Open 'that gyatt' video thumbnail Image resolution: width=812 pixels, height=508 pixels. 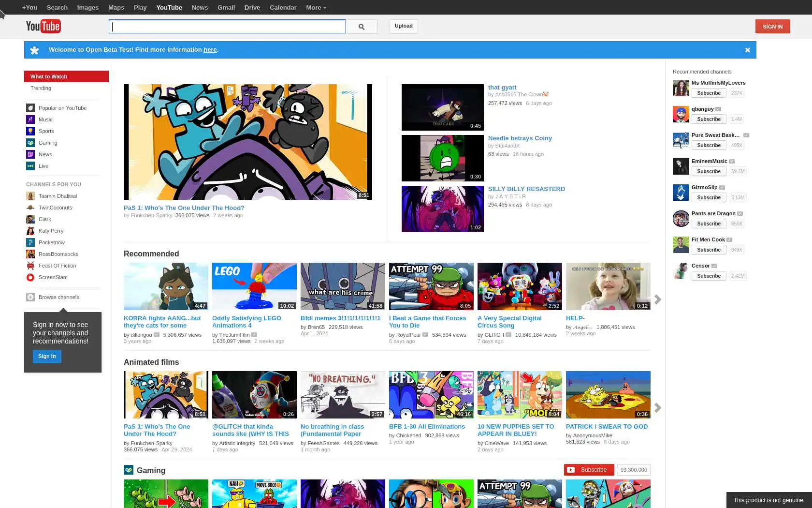pyautogui.click(x=443, y=107)
